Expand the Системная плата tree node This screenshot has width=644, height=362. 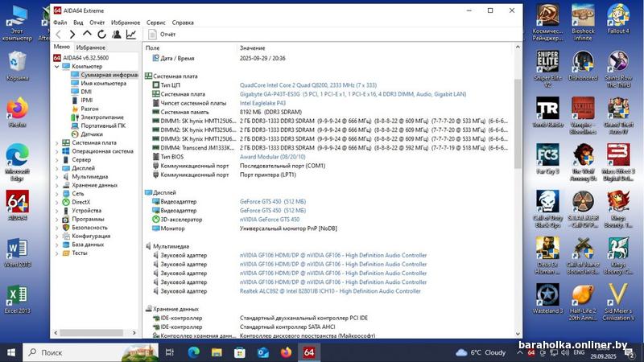pyautogui.click(x=56, y=142)
